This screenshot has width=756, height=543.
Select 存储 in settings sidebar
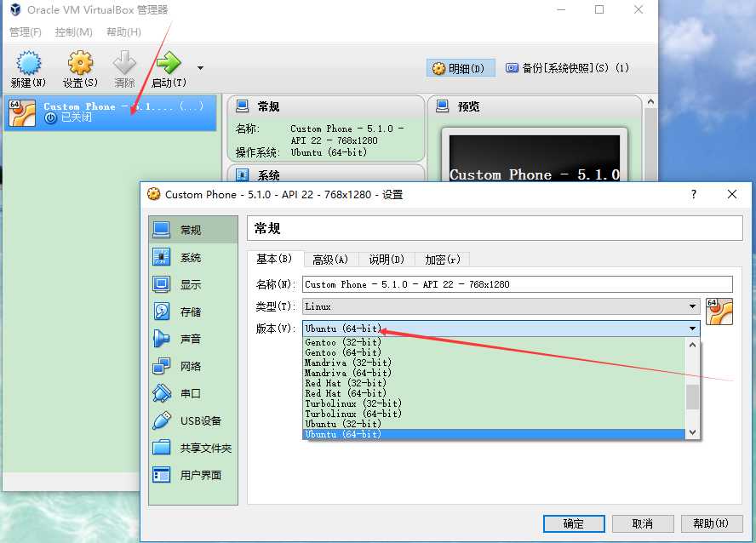(x=193, y=312)
